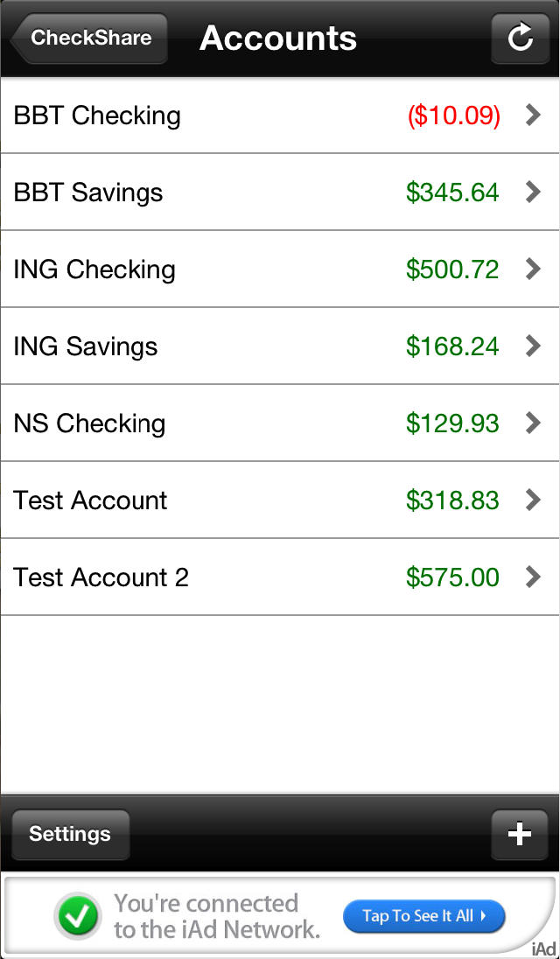Go back to CheckShare
560x959 pixels.
click(88, 38)
